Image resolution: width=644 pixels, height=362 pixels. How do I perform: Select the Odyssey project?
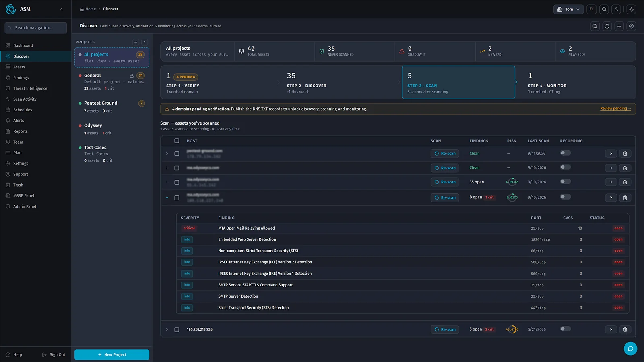(112, 129)
